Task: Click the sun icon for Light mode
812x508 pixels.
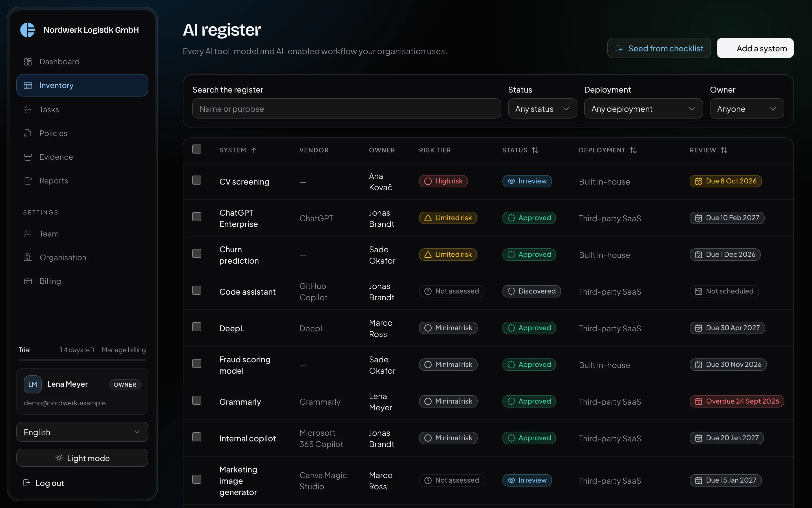Action: (x=59, y=458)
